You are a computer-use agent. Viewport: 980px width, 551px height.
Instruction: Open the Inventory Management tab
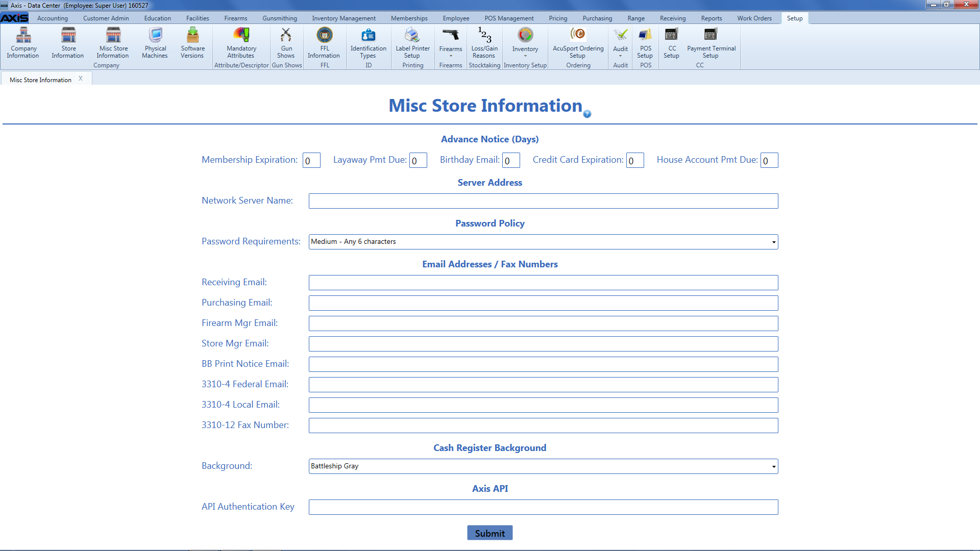pyautogui.click(x=344, y=18)
